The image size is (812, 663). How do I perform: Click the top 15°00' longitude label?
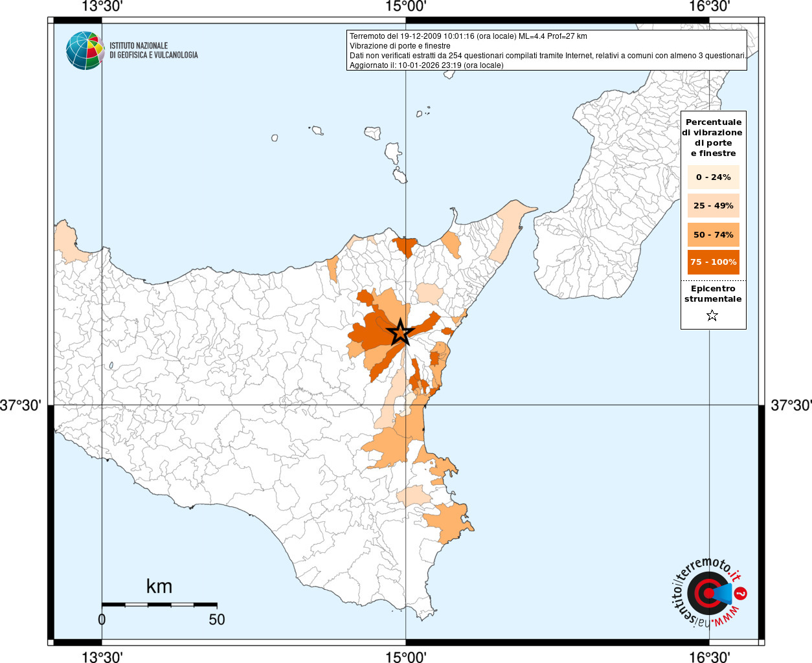tap(405, 6)
